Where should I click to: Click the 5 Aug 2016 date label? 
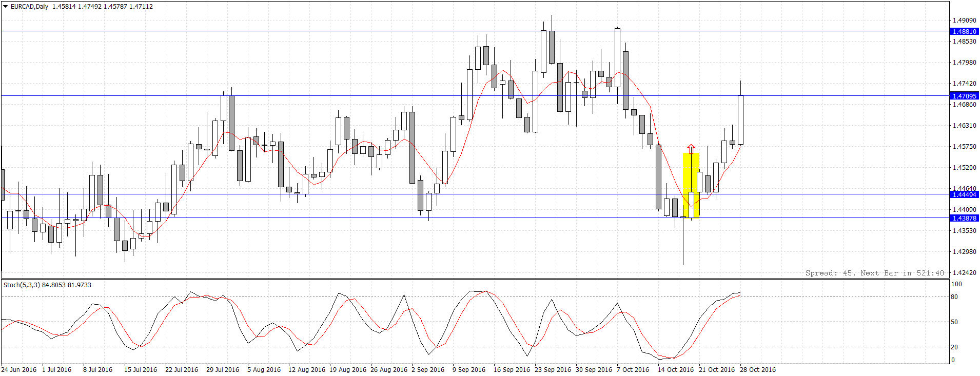264,370
